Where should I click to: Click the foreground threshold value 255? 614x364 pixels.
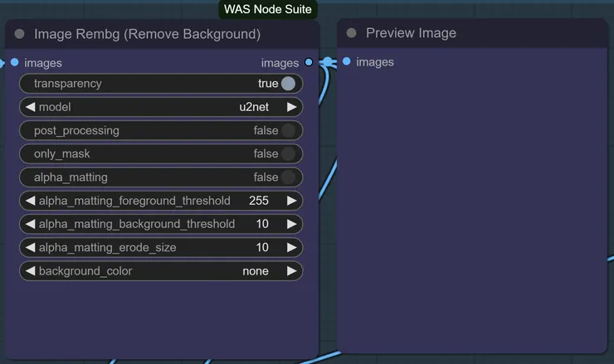259,201
